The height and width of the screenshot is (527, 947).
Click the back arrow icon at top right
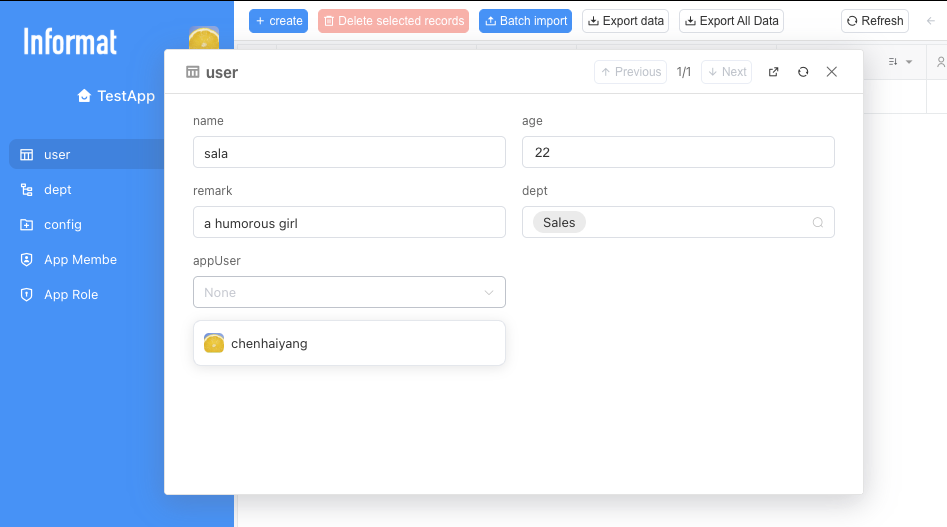point(931,20)
